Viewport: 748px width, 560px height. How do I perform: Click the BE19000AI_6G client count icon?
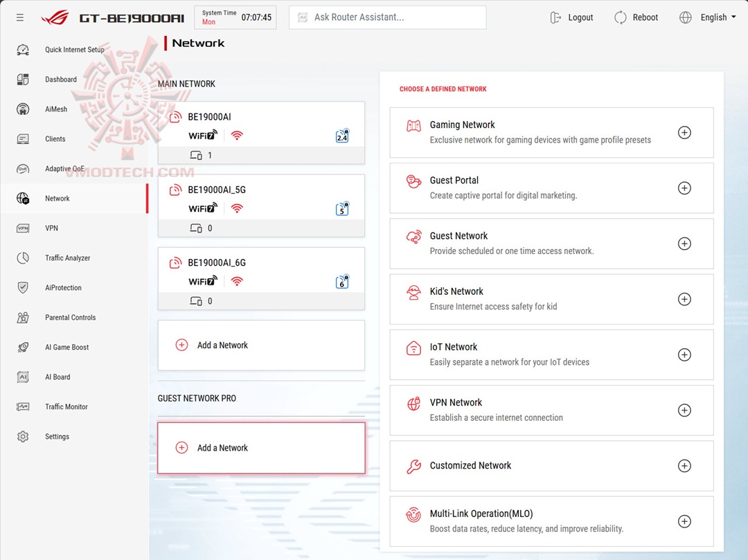click(196, 301)
